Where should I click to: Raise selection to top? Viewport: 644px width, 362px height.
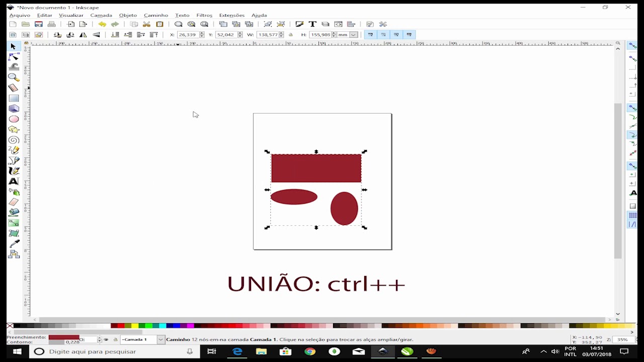coord(153,35)
